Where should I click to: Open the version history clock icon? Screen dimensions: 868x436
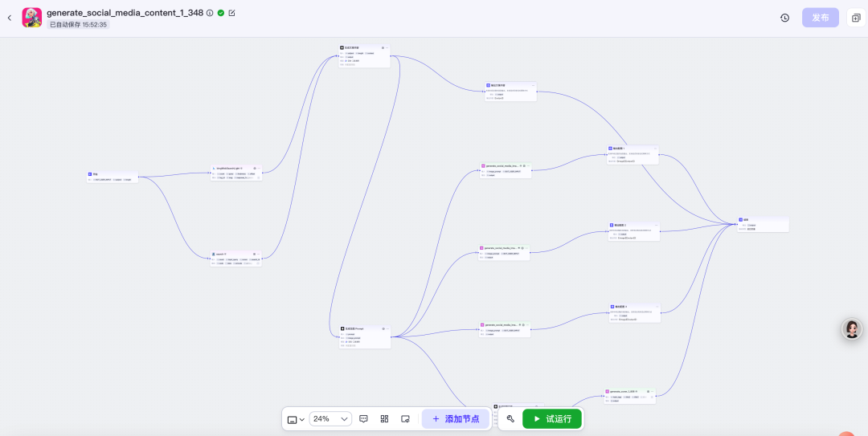point(784,18)
